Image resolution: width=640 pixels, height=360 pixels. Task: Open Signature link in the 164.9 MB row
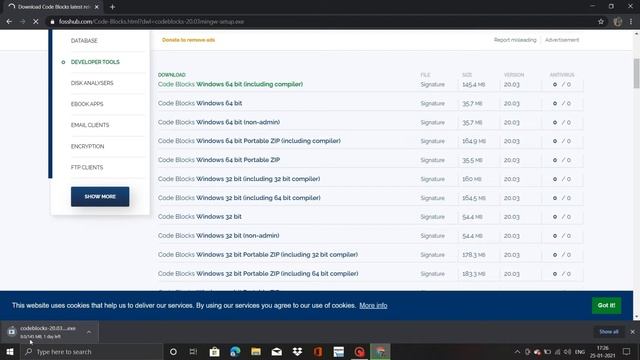(x=432, y=141)
